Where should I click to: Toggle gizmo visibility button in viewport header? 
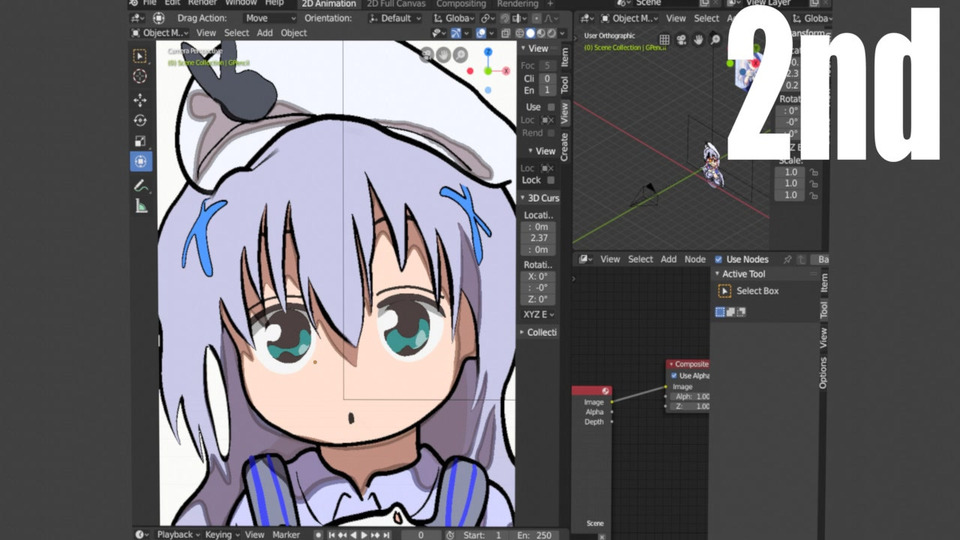pyautogui.click(x=456, y=33)
